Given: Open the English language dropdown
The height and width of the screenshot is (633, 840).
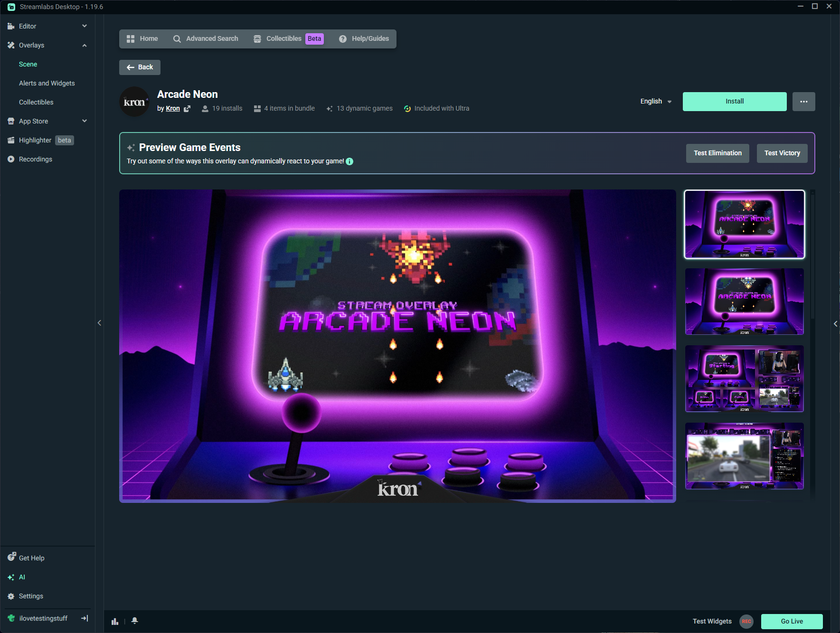Looking at the screenshot, I should (655, 101).
